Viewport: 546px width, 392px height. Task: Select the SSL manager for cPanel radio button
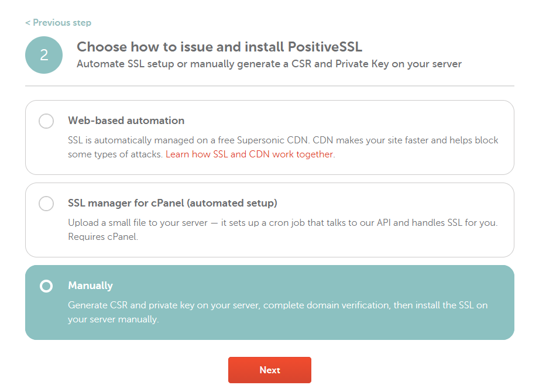click(46, 204)
